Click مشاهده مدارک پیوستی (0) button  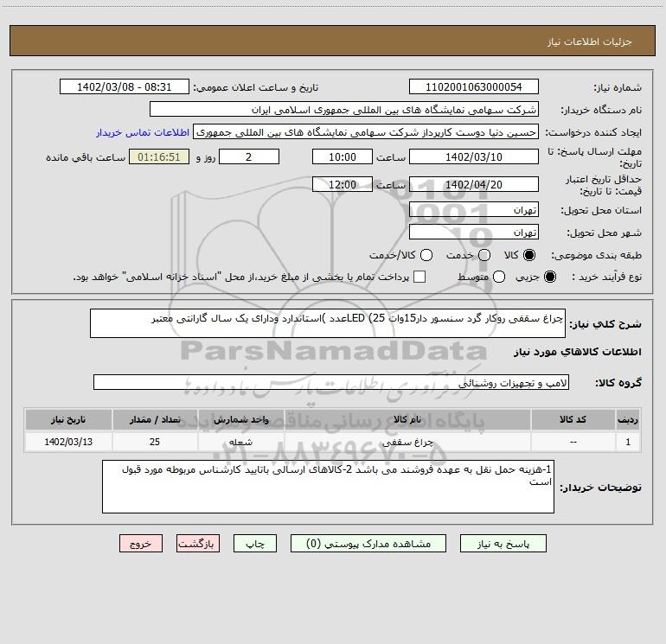pos(368,544)
